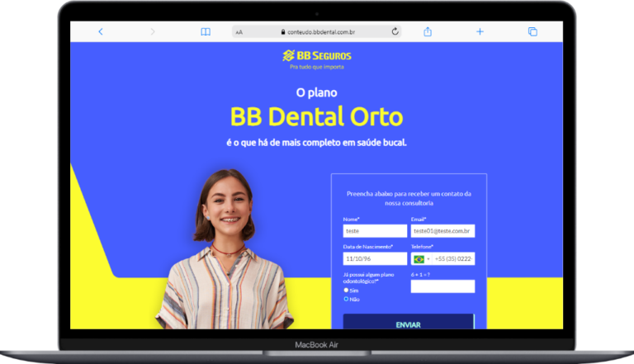634x364 pixels.
Task: Click the 'é o que há de mais completo' subtitle
Action: coord(317,142)
